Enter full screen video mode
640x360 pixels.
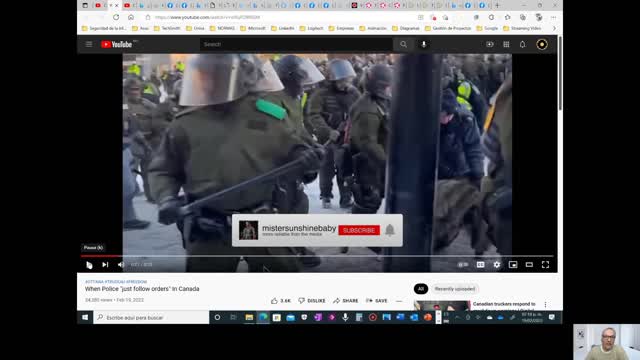[545, 264]
